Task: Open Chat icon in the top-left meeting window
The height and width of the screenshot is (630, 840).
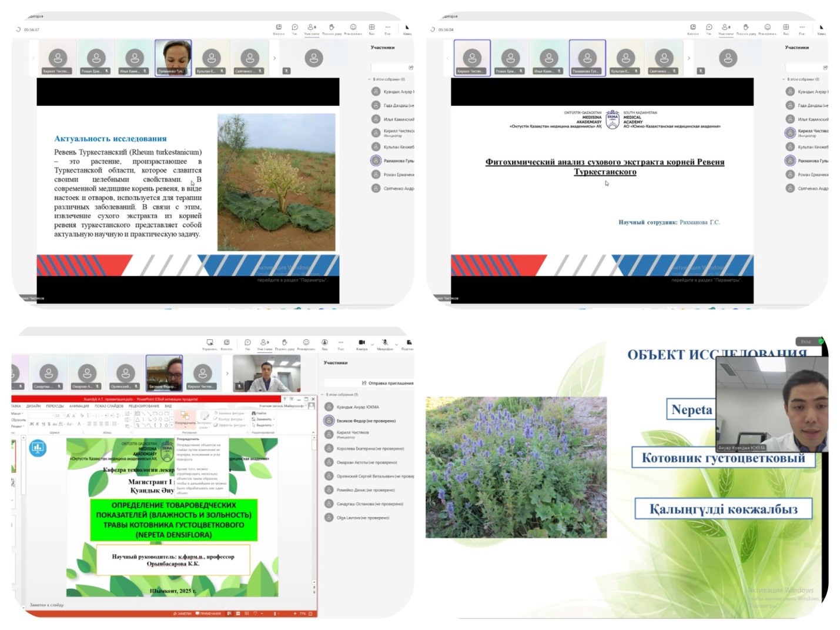Action: pos(294,27)
